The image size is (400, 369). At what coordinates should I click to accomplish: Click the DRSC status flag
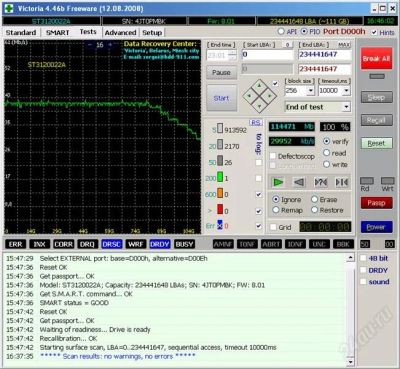pyautogui.click(x=112, y=244)
